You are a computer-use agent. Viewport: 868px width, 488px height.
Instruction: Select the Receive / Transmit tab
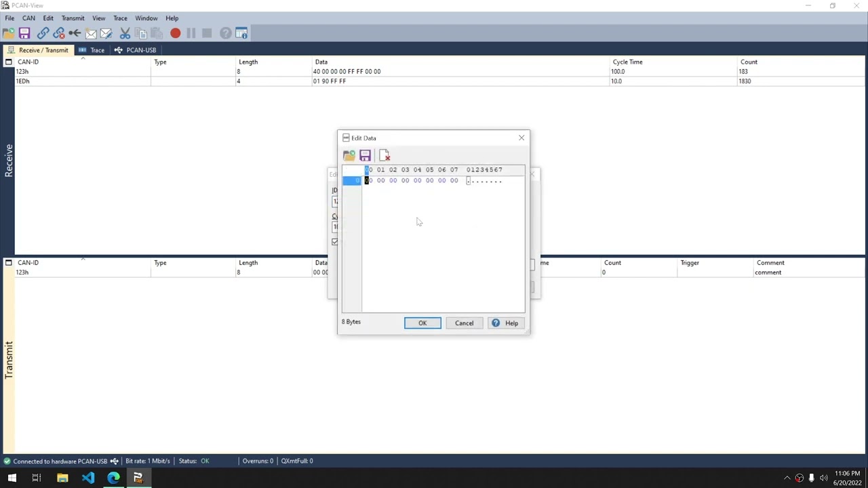(38, 50)
